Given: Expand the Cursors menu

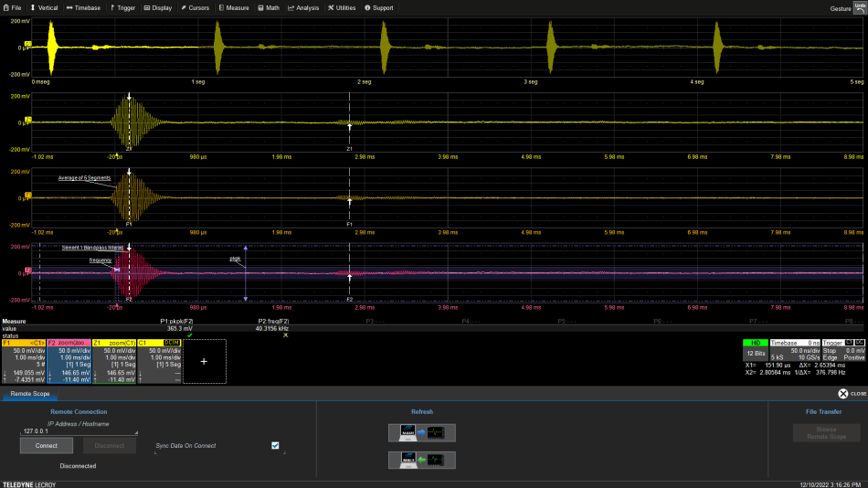Looking at the screenshot, I should coord(195,7).
